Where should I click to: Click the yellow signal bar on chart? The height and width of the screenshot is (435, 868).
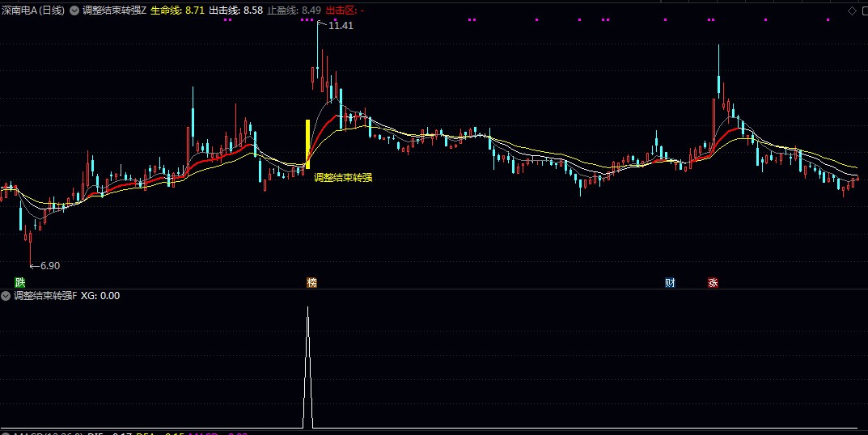click(x=307, y=144)
